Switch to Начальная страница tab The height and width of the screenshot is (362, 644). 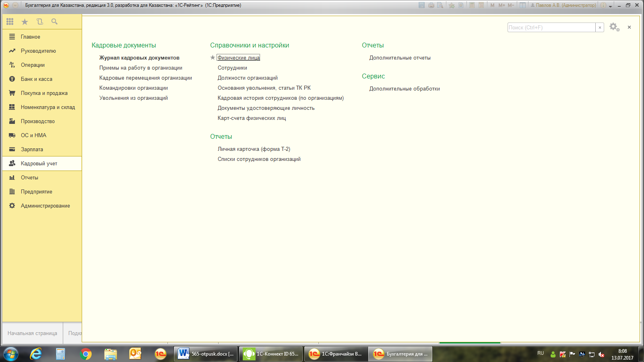tap(32, 333)
